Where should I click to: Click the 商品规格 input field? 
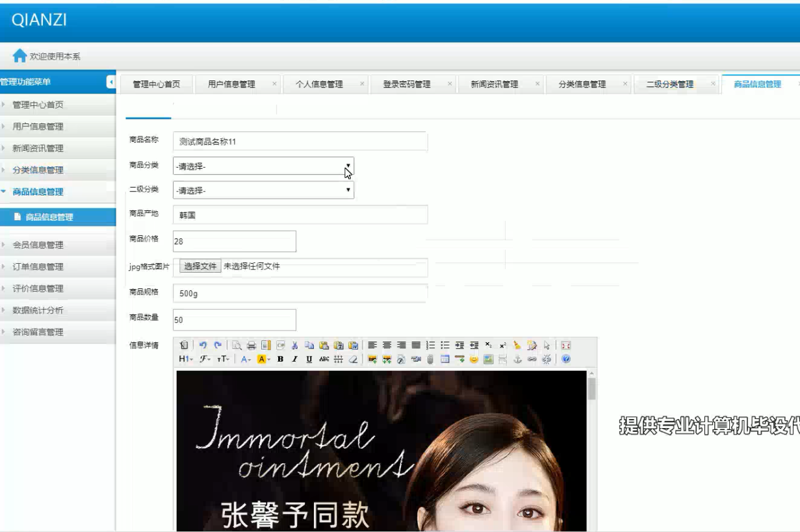pos(300,293)
